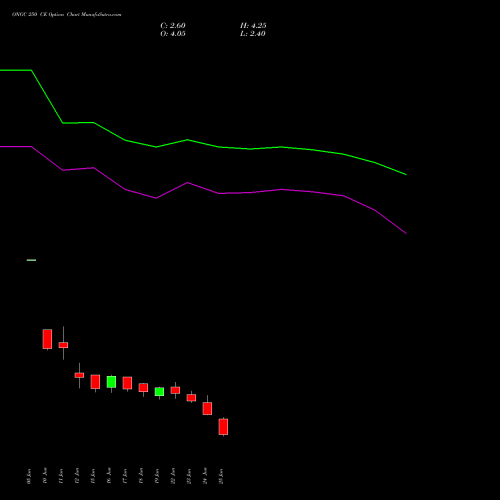
Task: Click the small red candle above 12 Jan
Action: [x=79, y=375]
